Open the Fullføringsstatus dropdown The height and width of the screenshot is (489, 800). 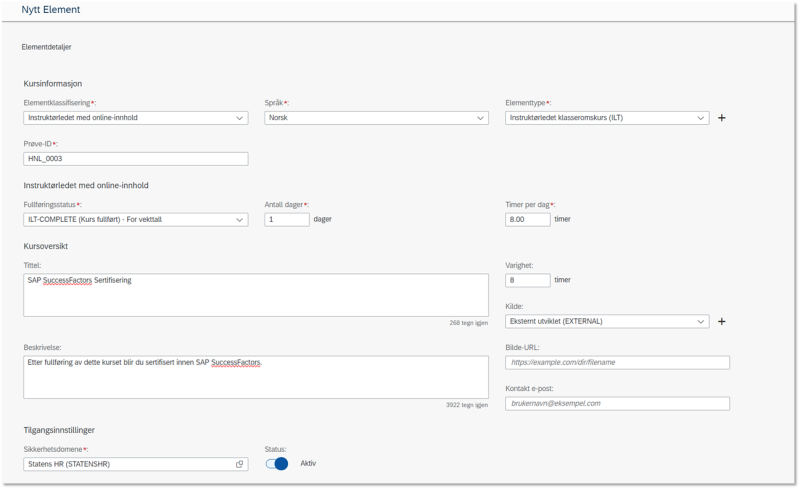[x=136, y=219]
